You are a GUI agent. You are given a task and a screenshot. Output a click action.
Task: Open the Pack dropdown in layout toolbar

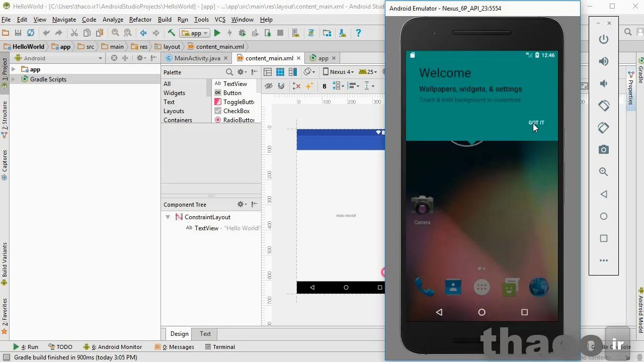pos(339,86)
